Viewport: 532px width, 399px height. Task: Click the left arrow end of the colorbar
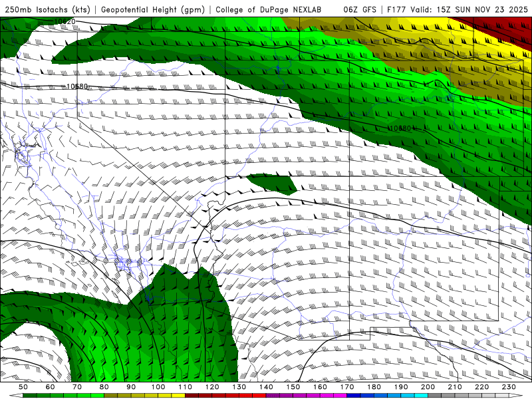click(x=16, y=396)
